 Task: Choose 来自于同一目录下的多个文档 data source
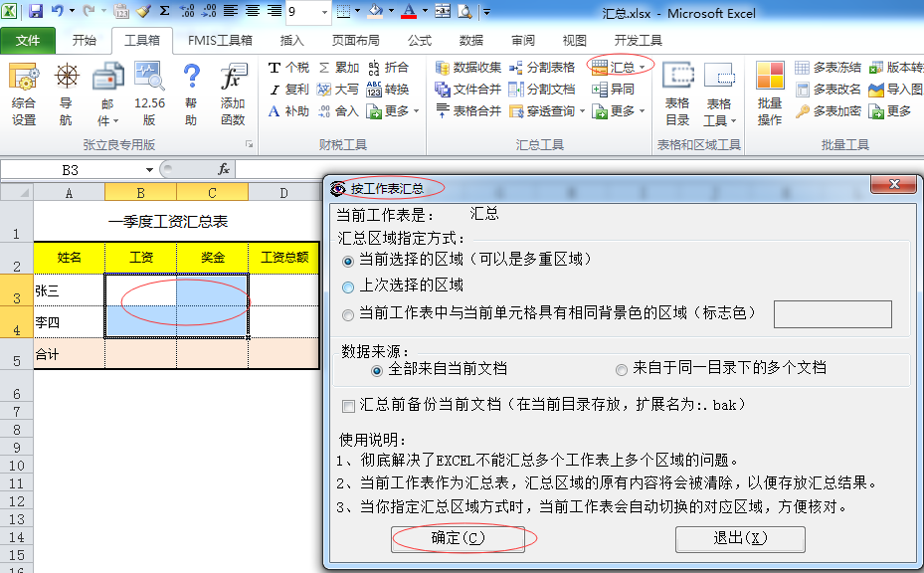(x=622, y=369)
